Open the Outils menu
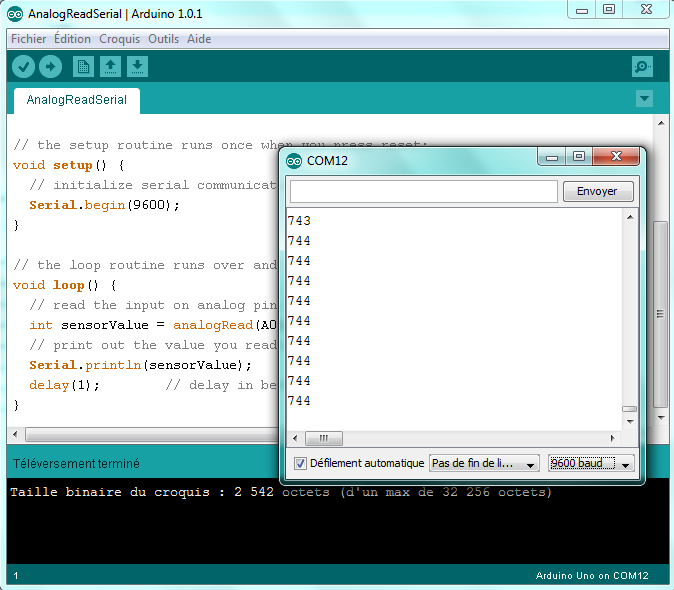This screenshot has height=590, width=674. 163,39
